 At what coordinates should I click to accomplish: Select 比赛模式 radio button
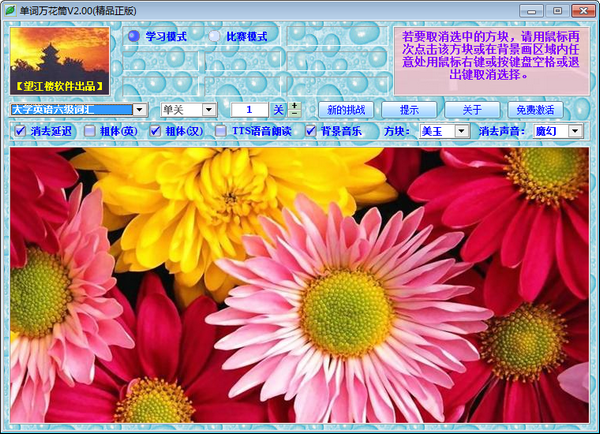click(x=215, y=37)
